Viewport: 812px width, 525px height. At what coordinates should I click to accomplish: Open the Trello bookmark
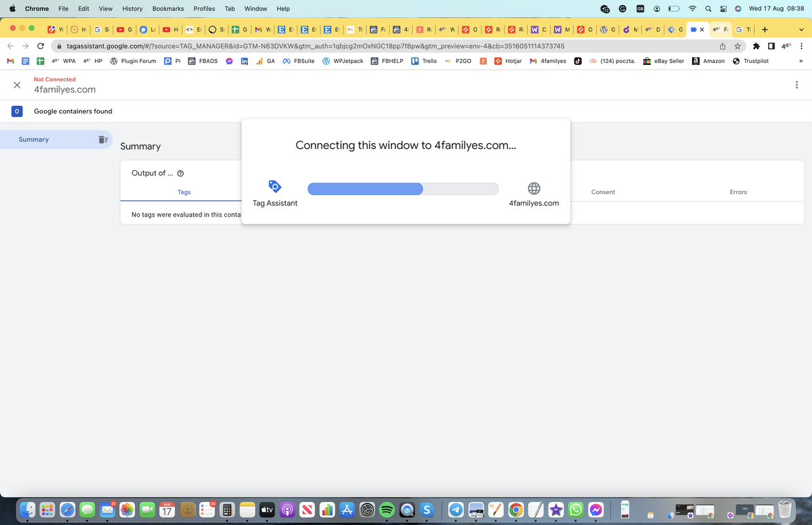point(424,61)
